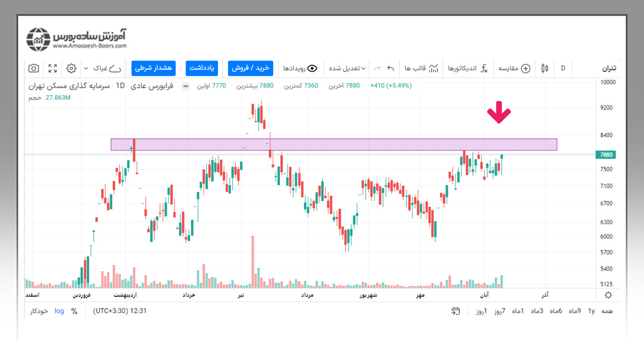This screenshot has height=342, width=644.
Task: Toggle auto (خودکار) scale mode
Action: 39,311
